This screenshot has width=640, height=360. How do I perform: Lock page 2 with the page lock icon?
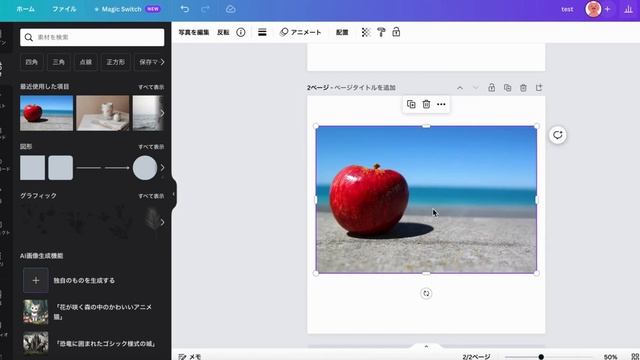[x=491, y=88]
